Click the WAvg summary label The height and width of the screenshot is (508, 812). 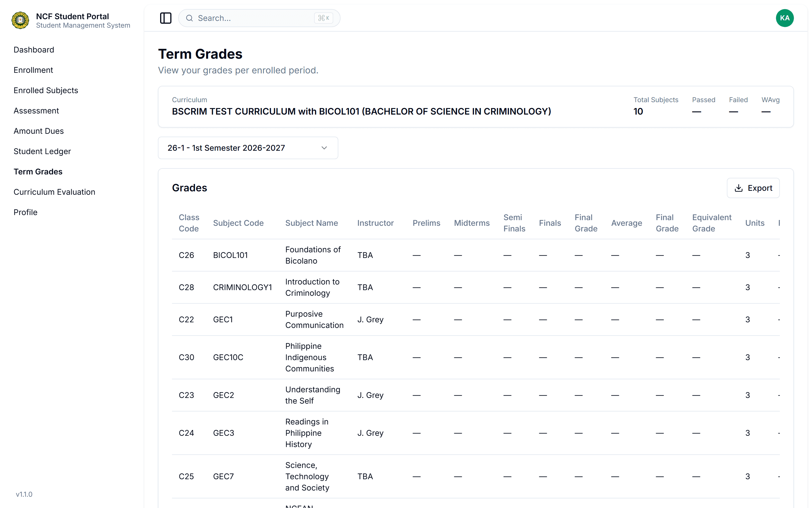(770, 100)
